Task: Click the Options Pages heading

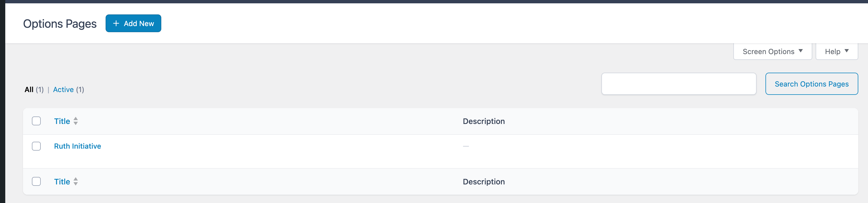Action: (x=60, y=24)
